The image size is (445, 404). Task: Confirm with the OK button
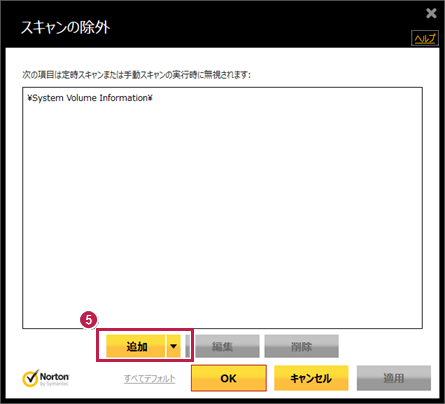point(229,378)
